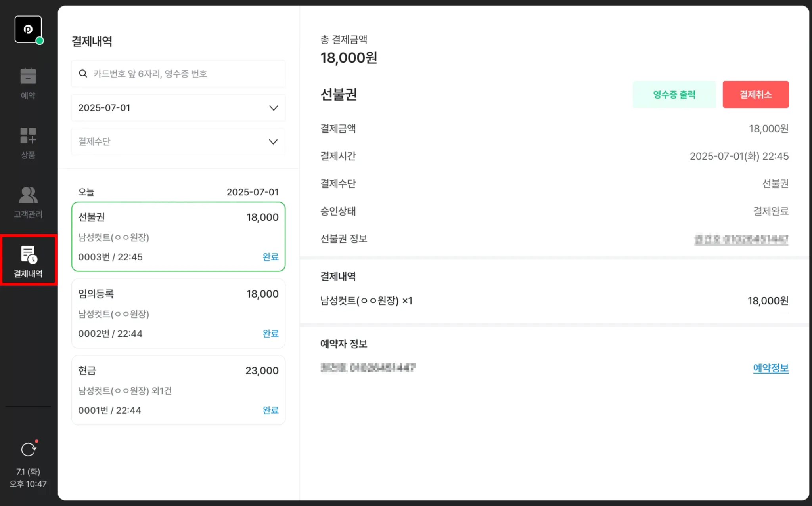
Task: Click the chevron arrow on date selector
Action: point(273,108)
